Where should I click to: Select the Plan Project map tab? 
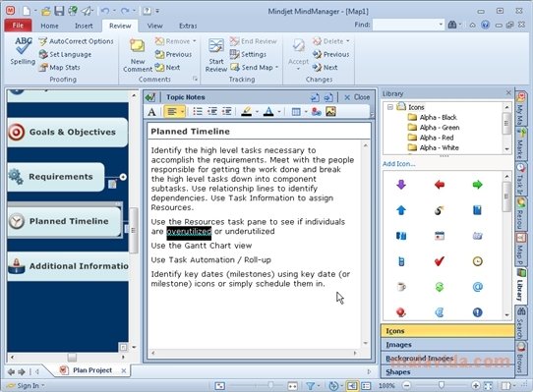pyautogui.click(x=92, y=370)
